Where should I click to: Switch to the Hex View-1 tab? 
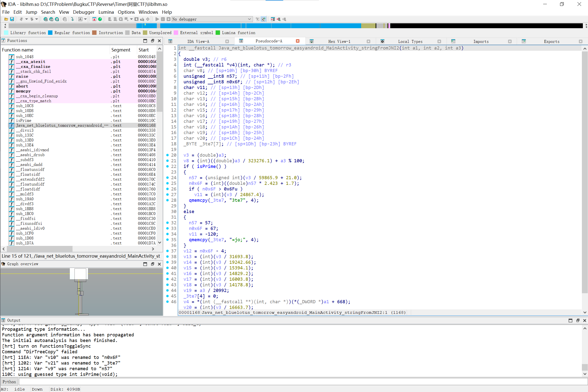point(339,41)
